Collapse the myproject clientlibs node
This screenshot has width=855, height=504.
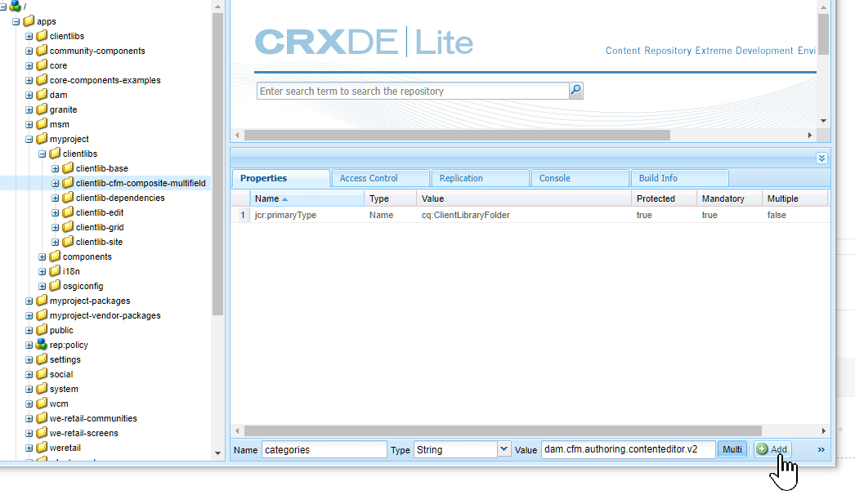(42, 154)
